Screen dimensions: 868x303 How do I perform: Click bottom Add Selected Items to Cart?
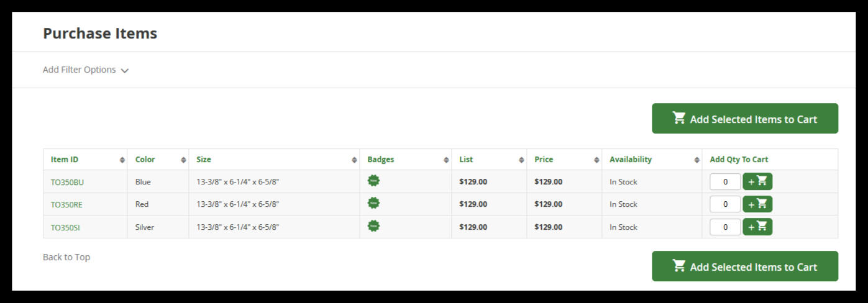click(x=744, y=266)
